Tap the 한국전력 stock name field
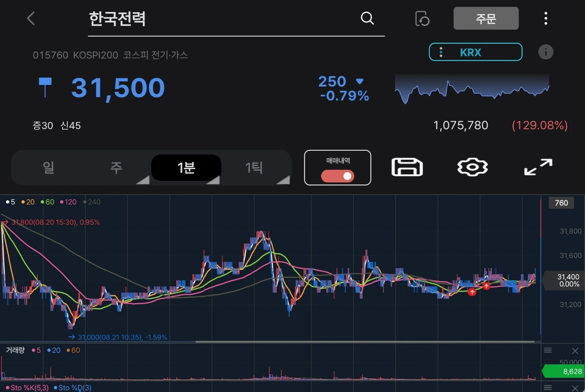Image resolution: width=585 pixels, height=392 pixels. click(x=236, y=19)
